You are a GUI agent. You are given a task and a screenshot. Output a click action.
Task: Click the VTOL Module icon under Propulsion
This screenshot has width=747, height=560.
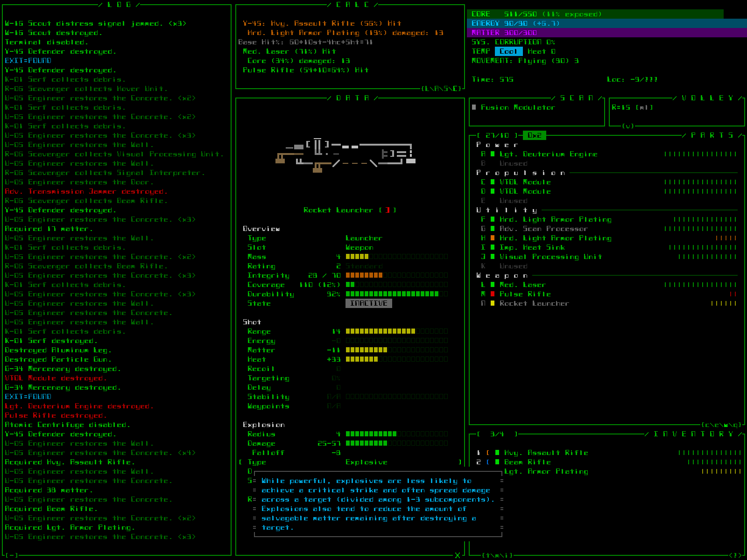click(x=493, y=182)
